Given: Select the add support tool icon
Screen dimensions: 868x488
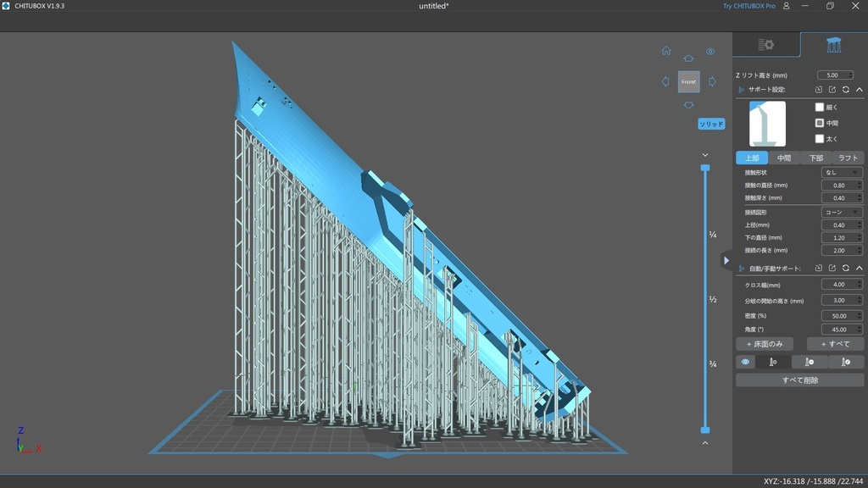Looking at the screenshot, I should [x=773, y=362].
